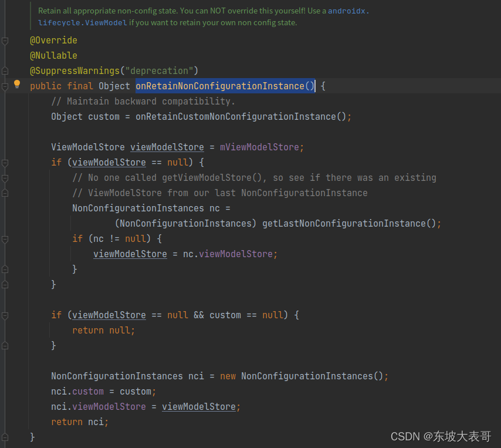Click @SuppressWarnings annotation name
The width and height of the screenshot is (501, 448).
click(x=75, y=70)
